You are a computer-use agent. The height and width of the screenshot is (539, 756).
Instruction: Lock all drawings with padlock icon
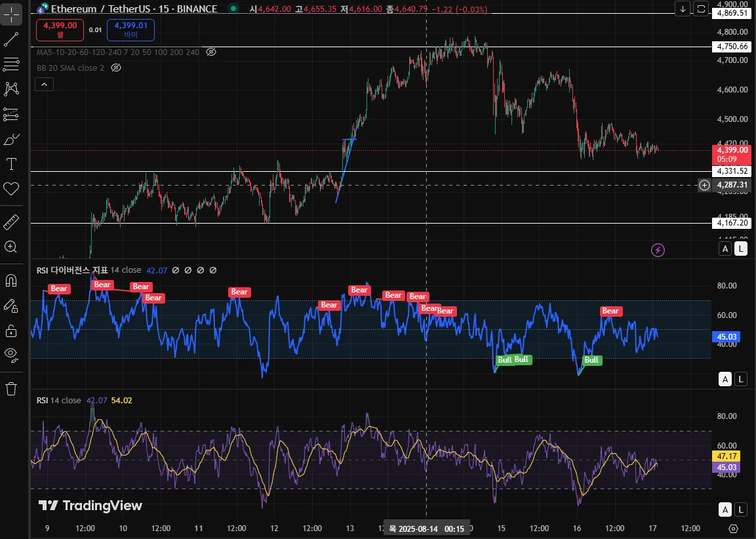pos(11,330)
